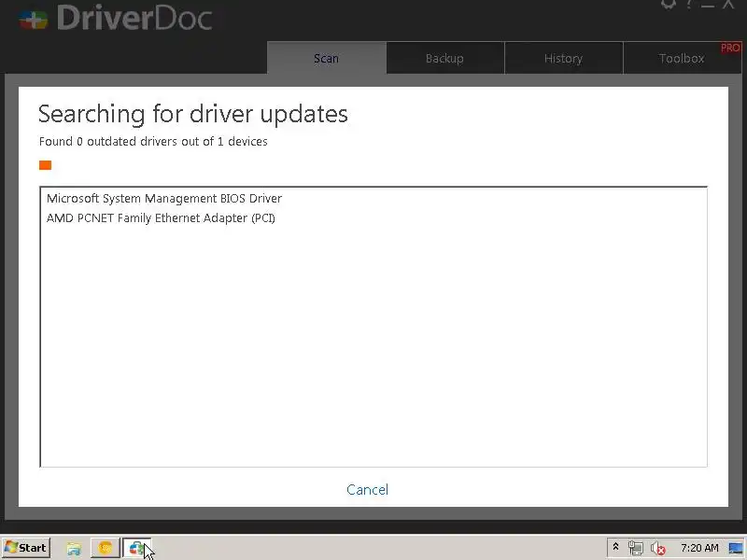Open Windows Explorer from the taskbar
This screenshot has width=747, height=560.
(74, 548)
